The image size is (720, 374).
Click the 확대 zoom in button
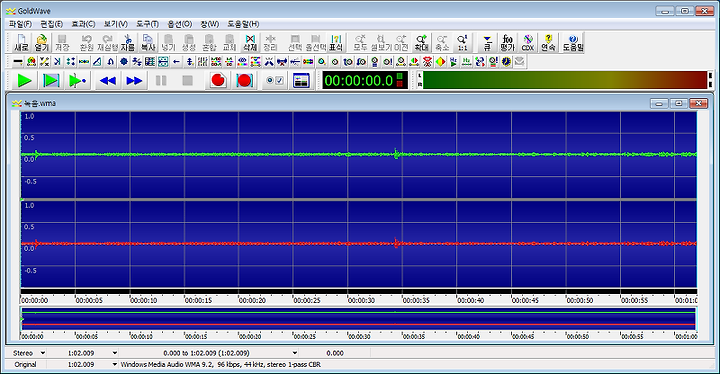tap(421, 42)
